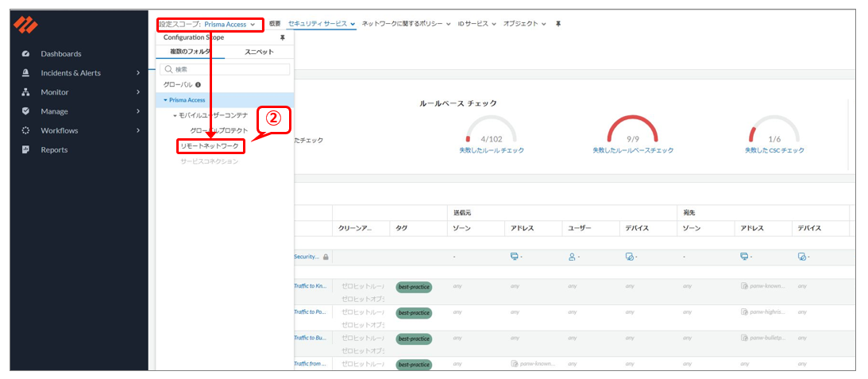Click the pin icon after オブジェクト menu
Screen dimensions: 868x379
pyautogui.click(x=557, y=24)
